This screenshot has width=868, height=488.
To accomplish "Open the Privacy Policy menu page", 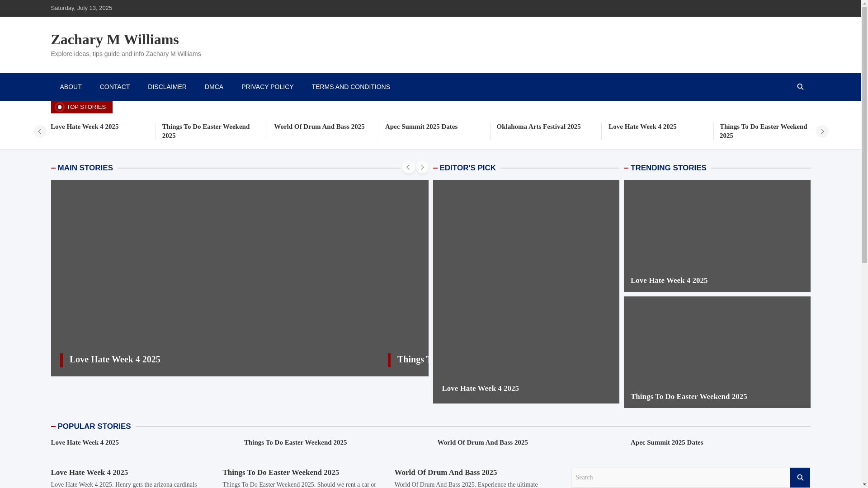I will pyautogui.click(x=267, y=87).
